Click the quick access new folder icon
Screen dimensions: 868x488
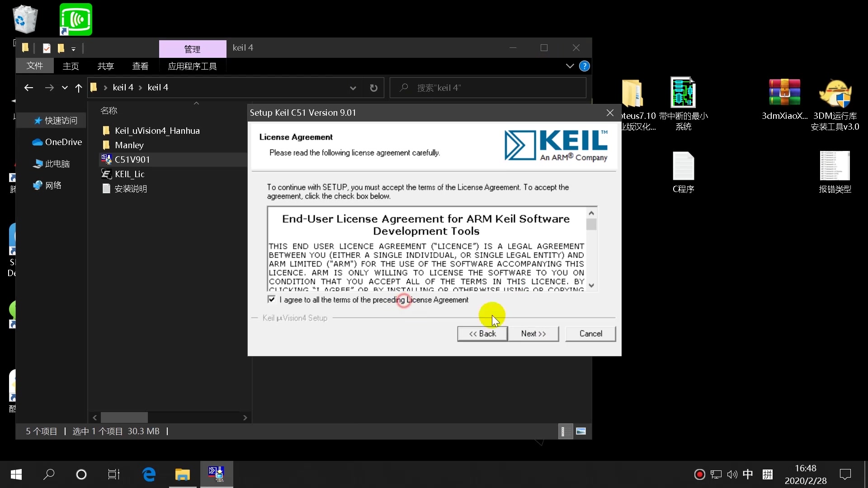pos(61,48)
